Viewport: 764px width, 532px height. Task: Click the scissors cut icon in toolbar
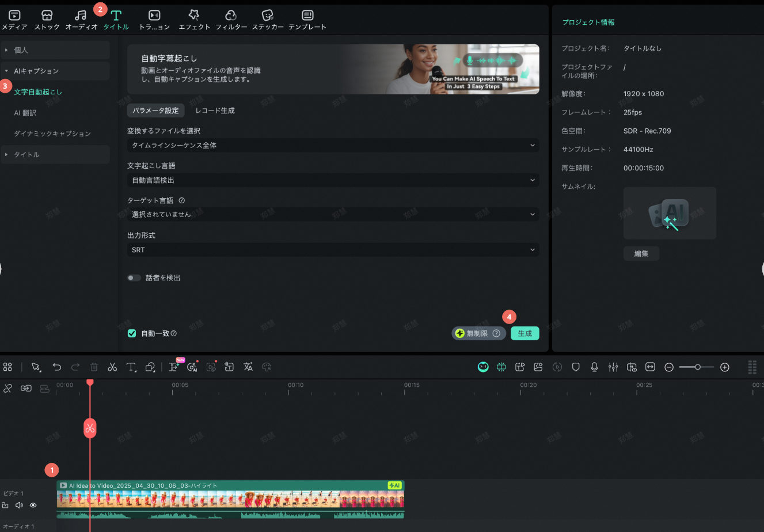click(x=112, y=367)
